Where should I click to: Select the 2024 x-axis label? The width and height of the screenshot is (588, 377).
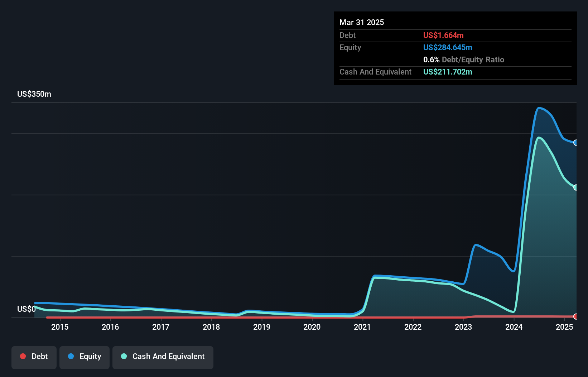(514, 327)
